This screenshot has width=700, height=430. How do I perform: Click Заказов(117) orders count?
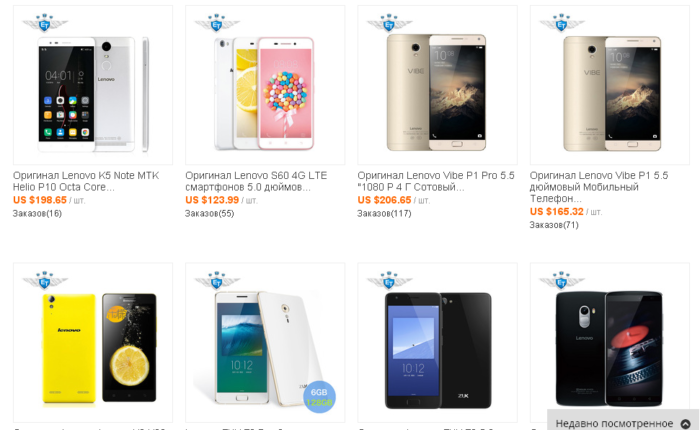(384, 213)
